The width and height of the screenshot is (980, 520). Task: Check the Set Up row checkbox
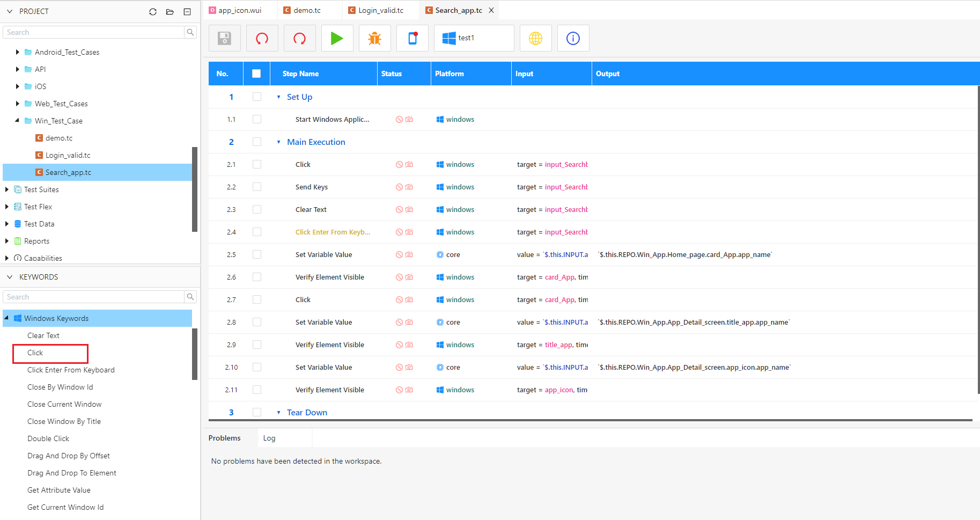257,97
